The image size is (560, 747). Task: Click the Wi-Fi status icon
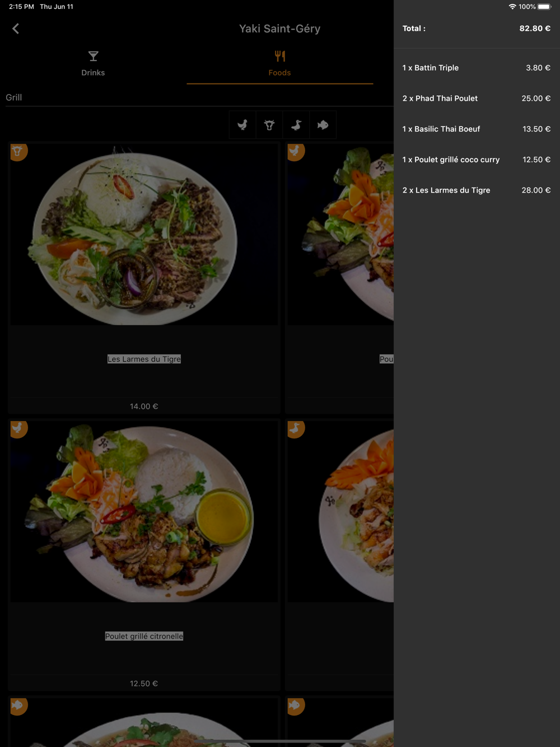click(x=512, y=7)
